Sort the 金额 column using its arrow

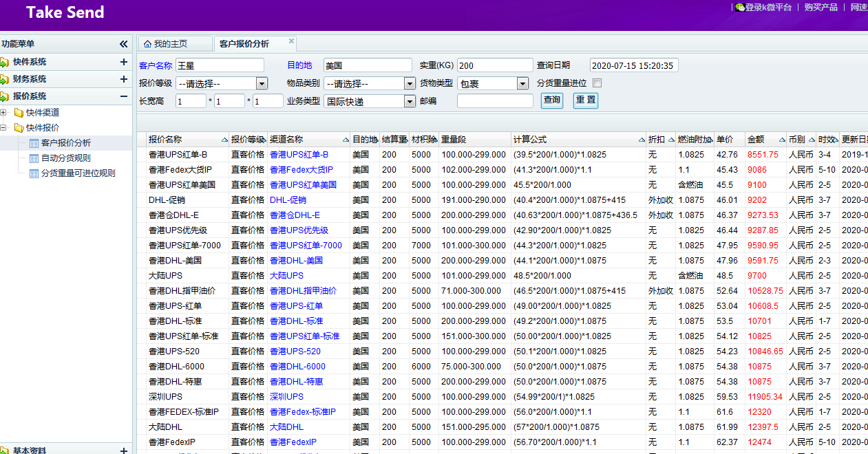click(x=781, y=140)
